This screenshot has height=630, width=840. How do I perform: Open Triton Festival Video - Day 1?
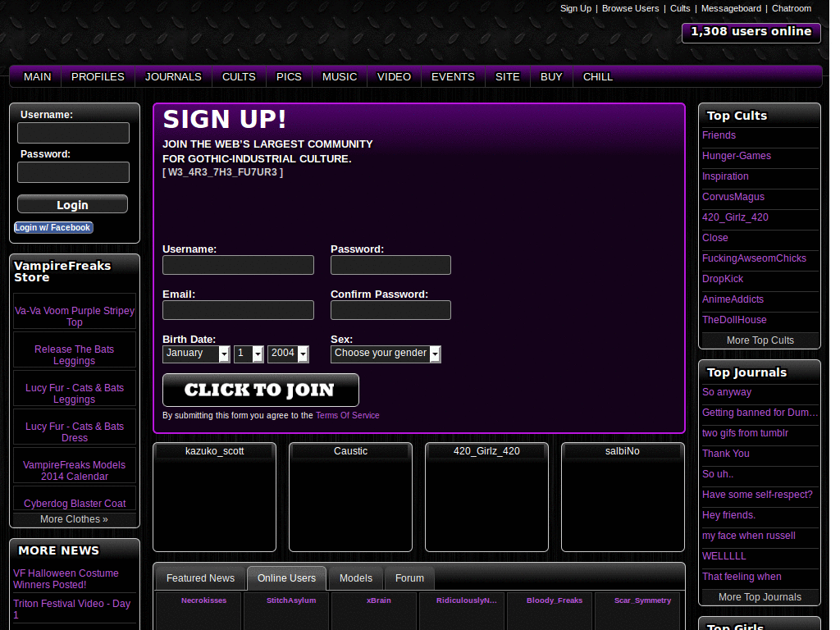[x=72, y=609]
